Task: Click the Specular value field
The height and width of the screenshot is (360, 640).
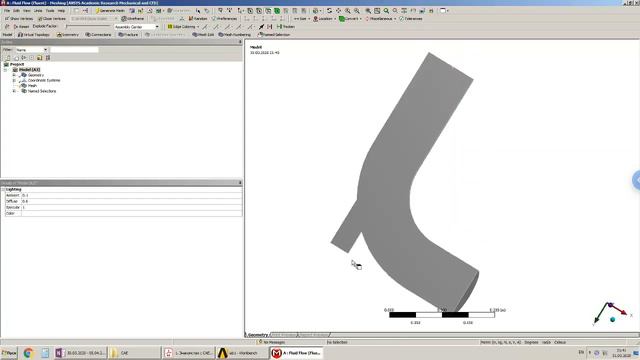Action: pos(131,207)
